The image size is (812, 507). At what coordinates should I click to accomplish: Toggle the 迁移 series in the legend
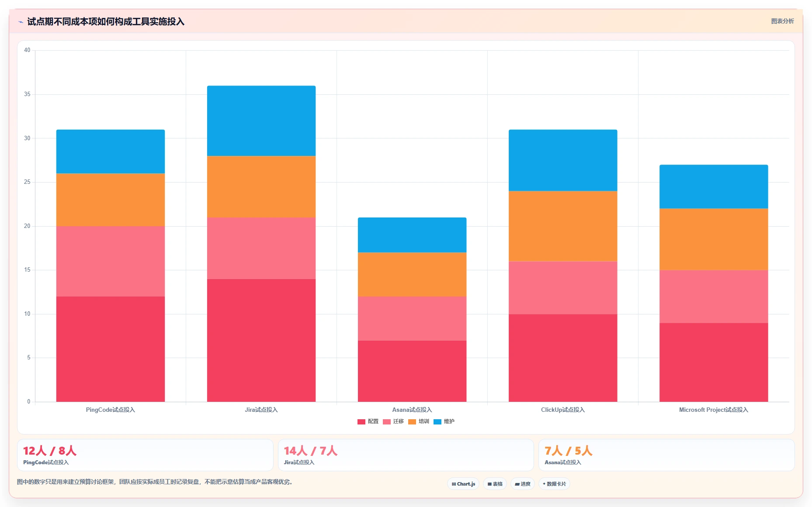click(393, 421)
